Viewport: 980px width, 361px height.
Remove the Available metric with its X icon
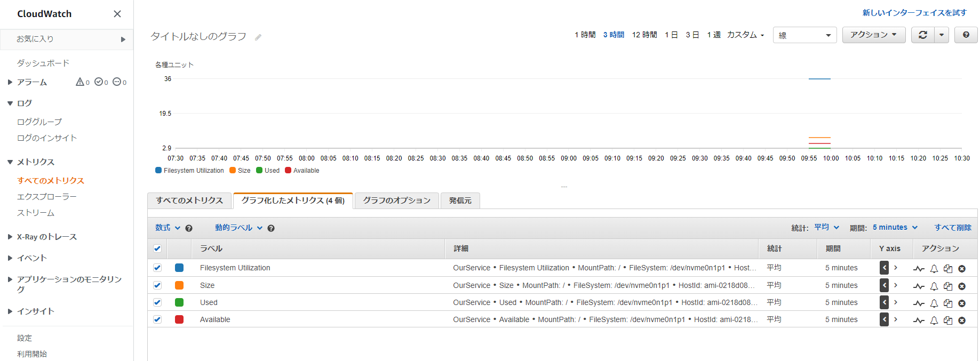pyautogui.click(x=961, y=320)
